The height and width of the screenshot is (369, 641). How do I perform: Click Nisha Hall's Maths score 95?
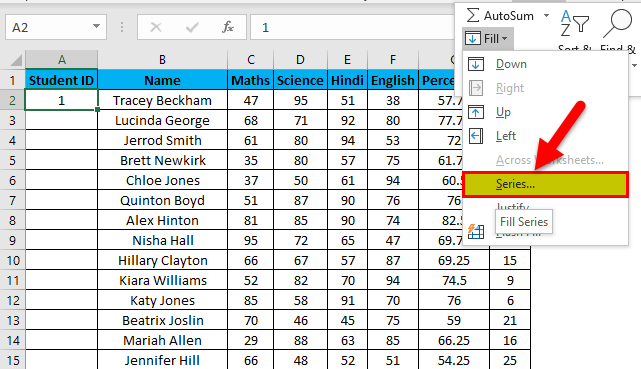click(x=251, y=240)
